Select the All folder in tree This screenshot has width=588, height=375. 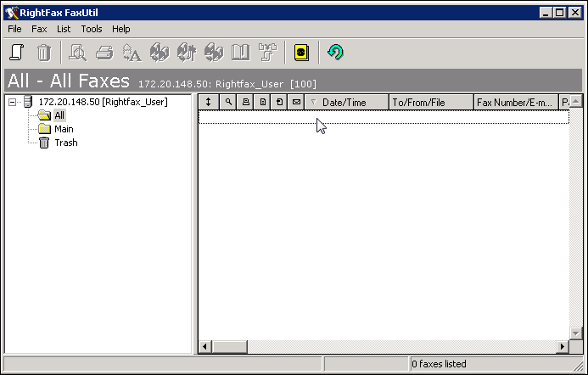pos(59,115)
